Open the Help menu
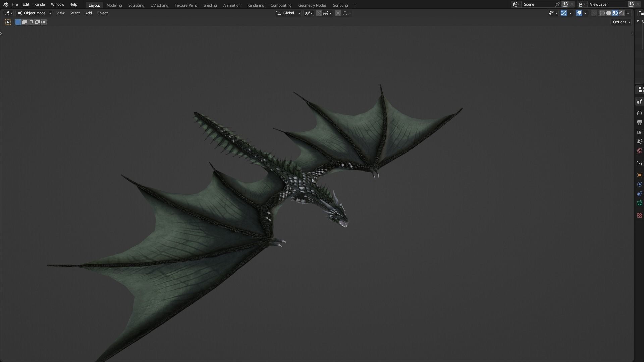 (x=73, y=4)
